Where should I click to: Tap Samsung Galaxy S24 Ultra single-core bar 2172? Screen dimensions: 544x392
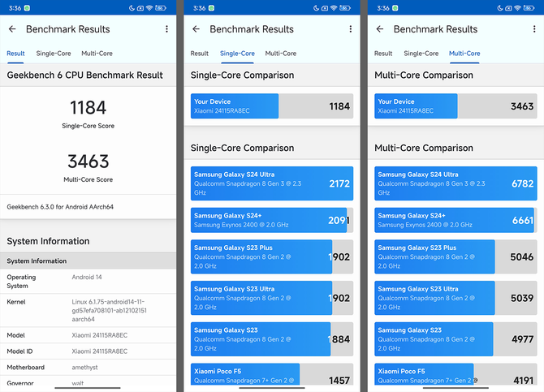[272, 183]
